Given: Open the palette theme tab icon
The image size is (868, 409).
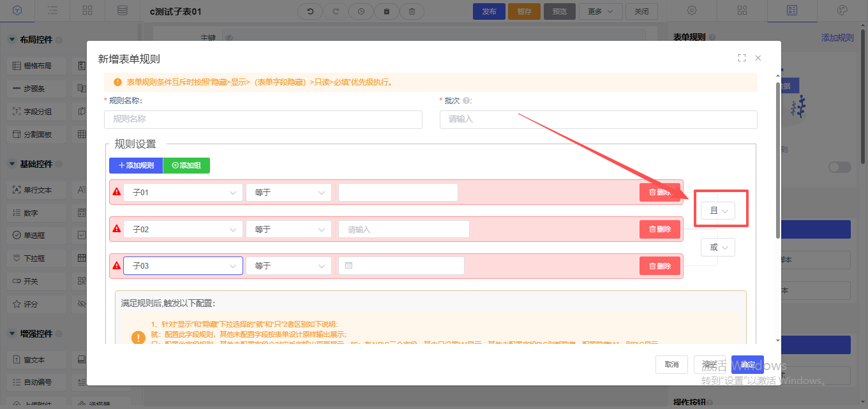Looking at the screenshot, I should coord(842,11).
